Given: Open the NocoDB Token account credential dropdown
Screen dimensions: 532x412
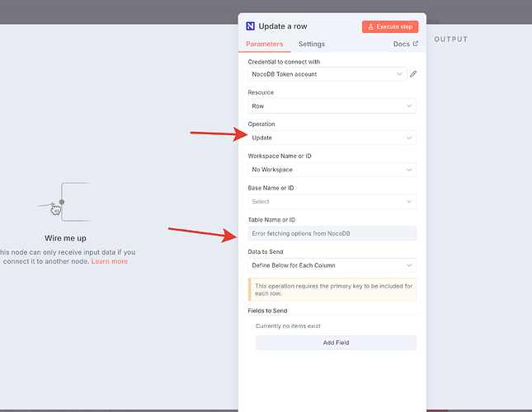Looking at the screenshot, I should tap(327, 74).
